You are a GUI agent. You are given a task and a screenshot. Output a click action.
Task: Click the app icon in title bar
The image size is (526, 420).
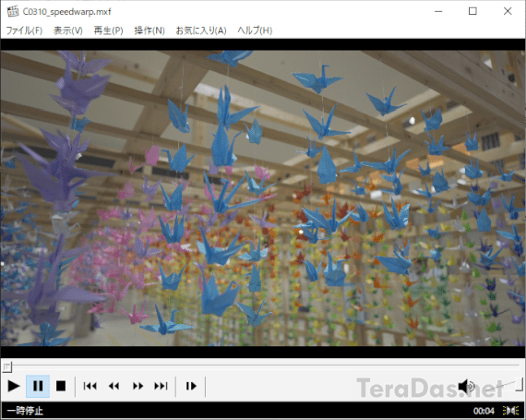[13, 11]
